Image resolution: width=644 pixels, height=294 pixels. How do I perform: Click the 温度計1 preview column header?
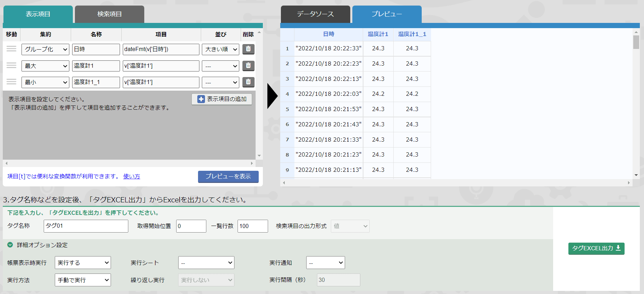378,34
